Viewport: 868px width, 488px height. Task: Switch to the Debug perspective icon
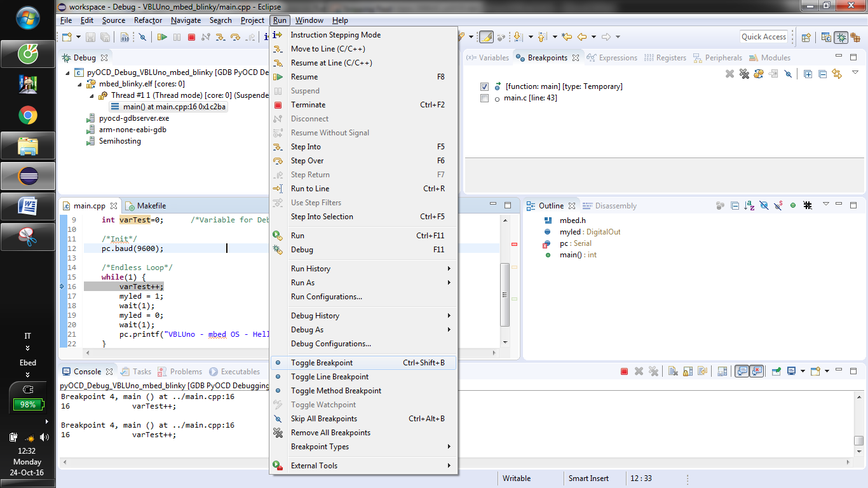(x=841, y=37)
